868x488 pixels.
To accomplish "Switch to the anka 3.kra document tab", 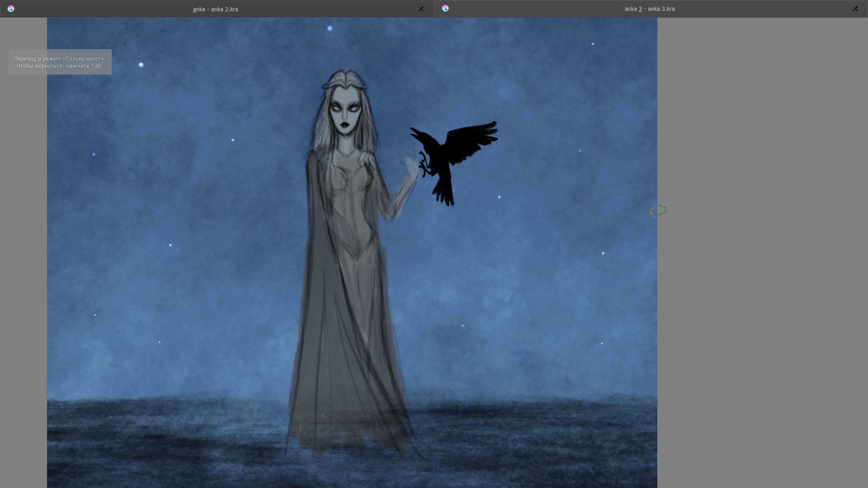I will pos(649,9).
